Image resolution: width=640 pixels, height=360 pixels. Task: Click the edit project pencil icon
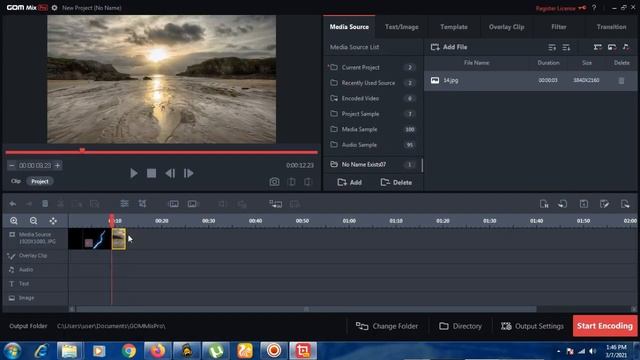click(x=604, y=204)
